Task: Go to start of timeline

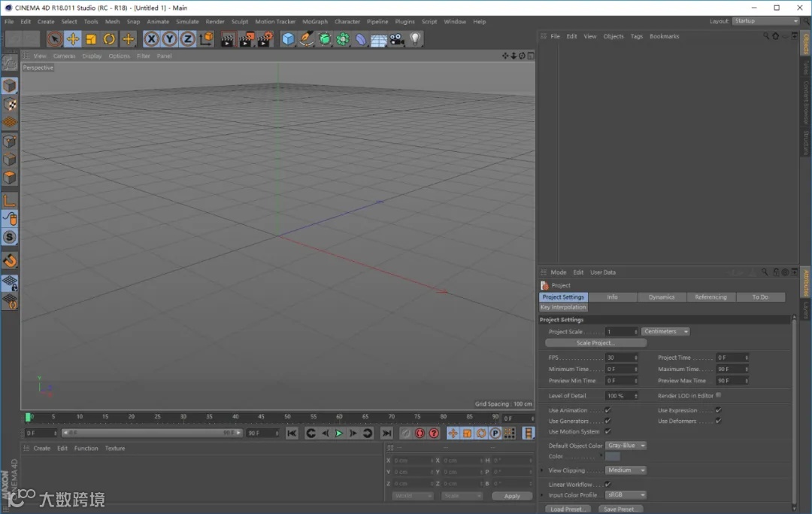Action: tap(292, 433)
